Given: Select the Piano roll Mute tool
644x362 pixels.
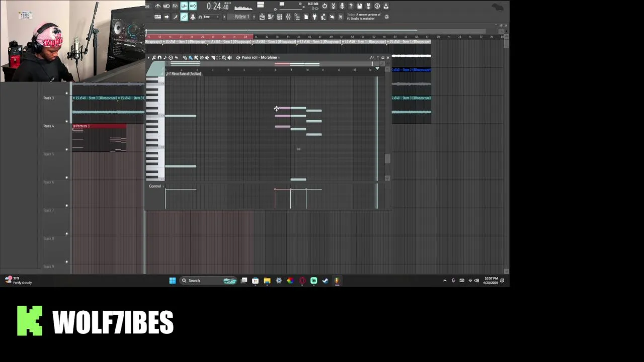Looking at the screenshot, I should [207, 57].
